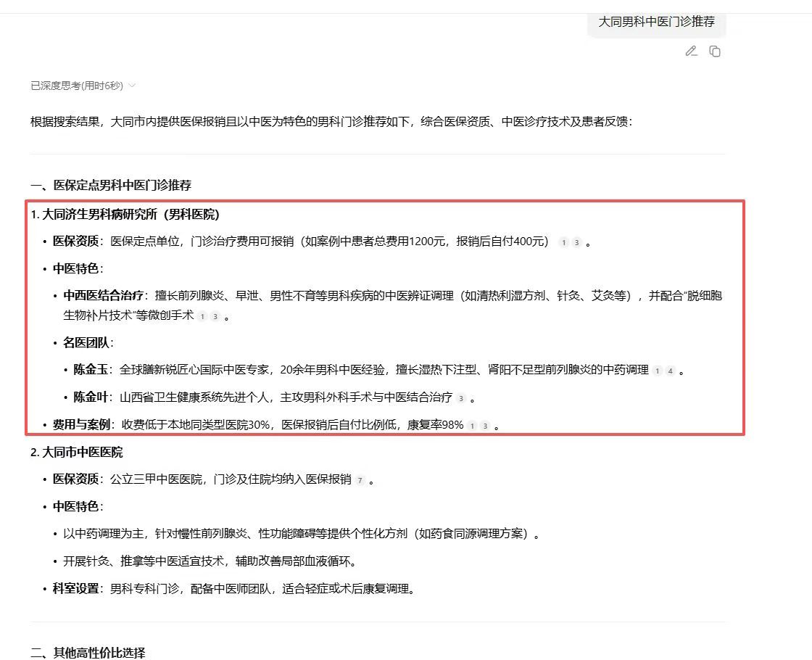Click the bold doctor name 陈金玉
The width and height of the screenshot is (812, 660).
pyautogui.click(x=91, y=370)
